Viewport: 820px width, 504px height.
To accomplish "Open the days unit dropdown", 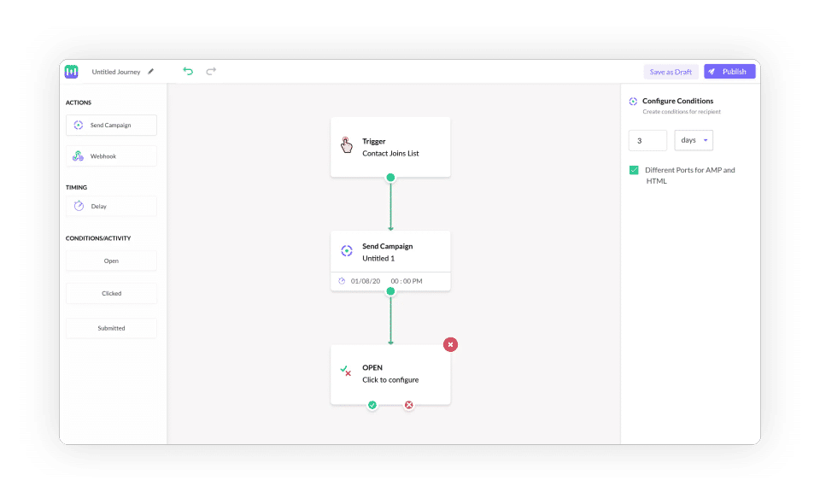I will [x=694, y=140].
